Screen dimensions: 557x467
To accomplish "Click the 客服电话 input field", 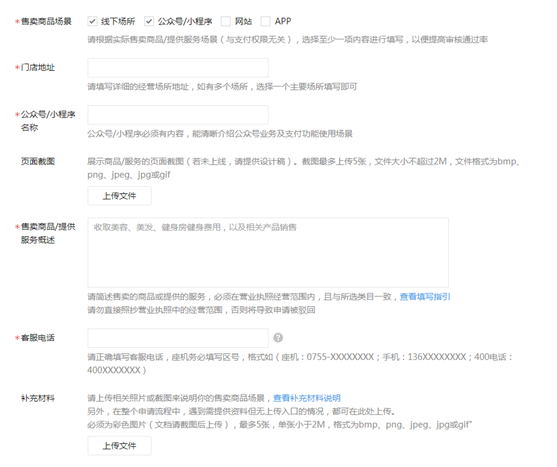I will pos(178,338).
